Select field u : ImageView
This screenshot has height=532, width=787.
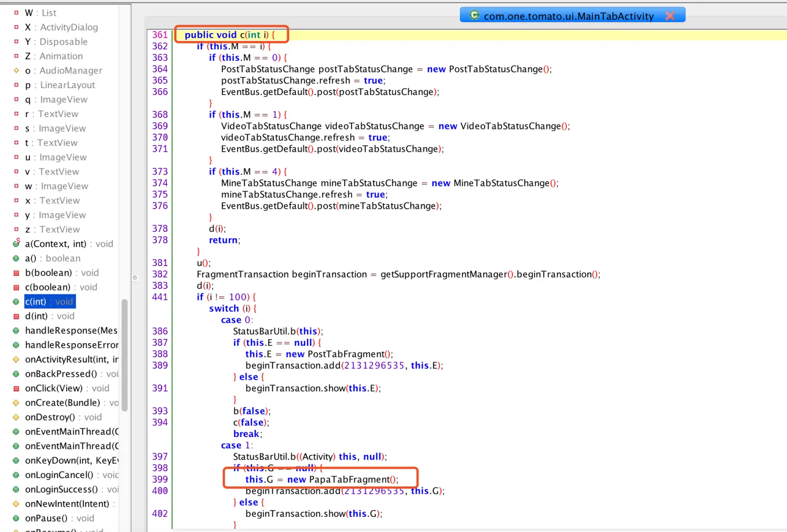pos(56,157)
